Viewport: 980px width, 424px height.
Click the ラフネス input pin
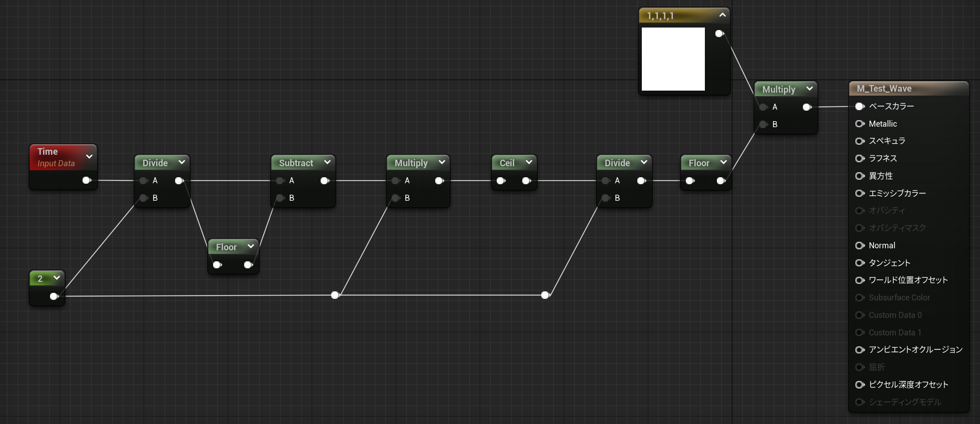[x=860, y=159]
